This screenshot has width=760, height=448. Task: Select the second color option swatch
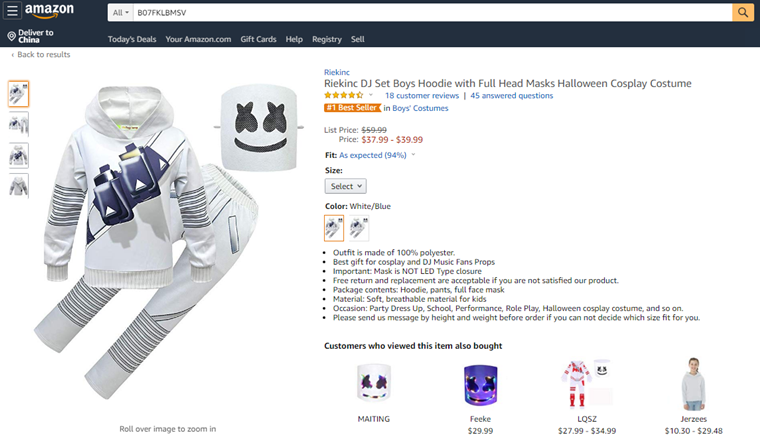point(358,229)
